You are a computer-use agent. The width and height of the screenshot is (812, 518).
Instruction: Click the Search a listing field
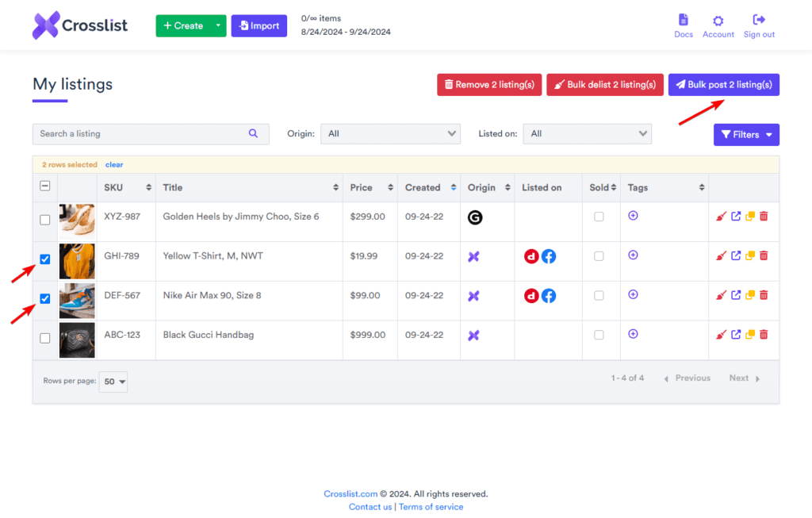pyautogui.click(x=139, y=134)
